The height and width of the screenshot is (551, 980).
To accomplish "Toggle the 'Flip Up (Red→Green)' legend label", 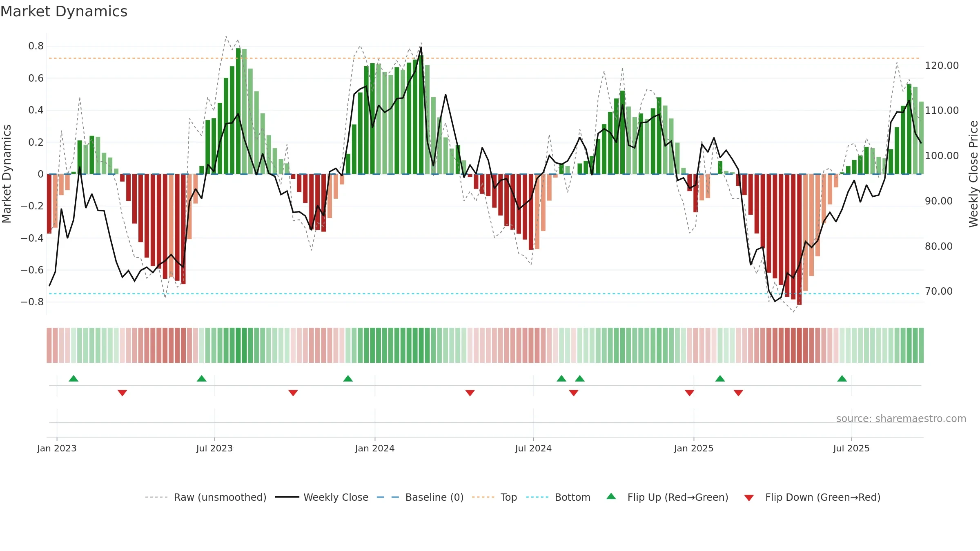I will [x=678, y=498].
